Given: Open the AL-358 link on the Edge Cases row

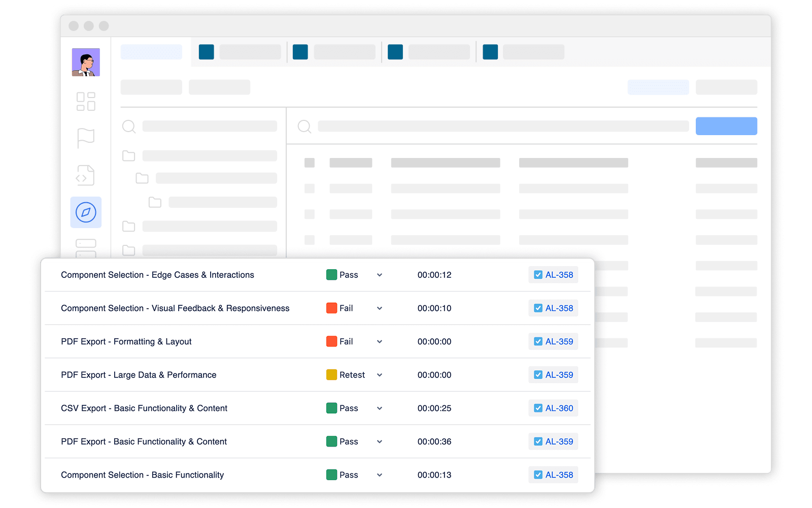Looking at the screenshot, I should pyautogui.click(x=558, y=274).
